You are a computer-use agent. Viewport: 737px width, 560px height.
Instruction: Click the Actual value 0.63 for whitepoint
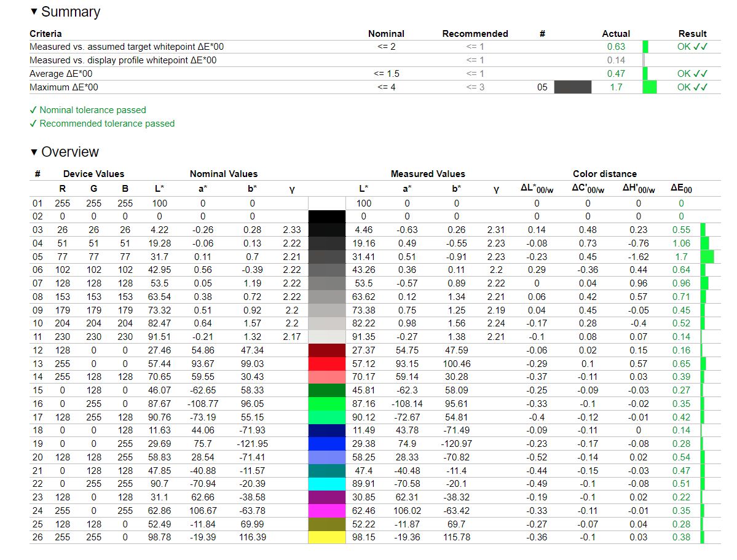(616, 47)
